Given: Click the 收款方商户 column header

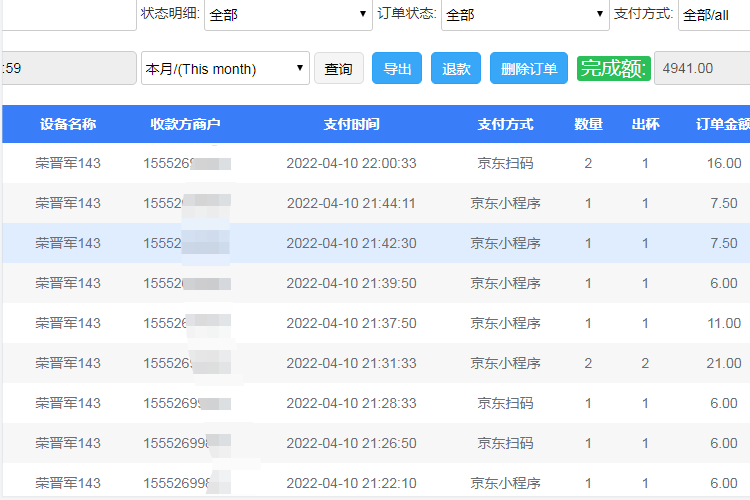Looking at the screenshot, I should pyautogui.click(x=185, y=124).
